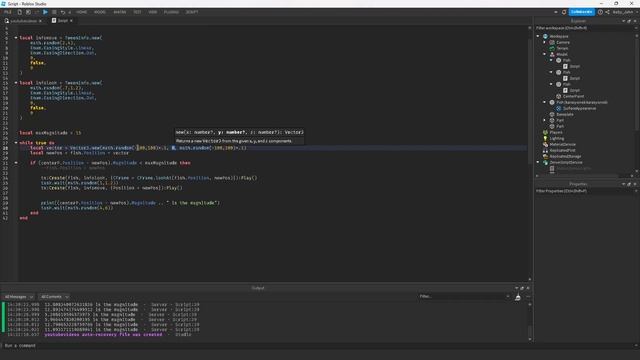640x360 pixels.
Task: Collapse the if statement fold arrow
Action: (x=16, y=163)
